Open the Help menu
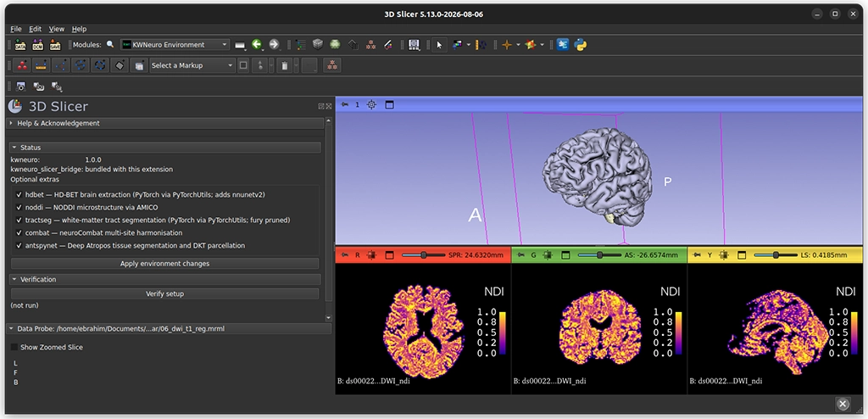This screenshot has width=868, height=419. click(x=79, y=29)
